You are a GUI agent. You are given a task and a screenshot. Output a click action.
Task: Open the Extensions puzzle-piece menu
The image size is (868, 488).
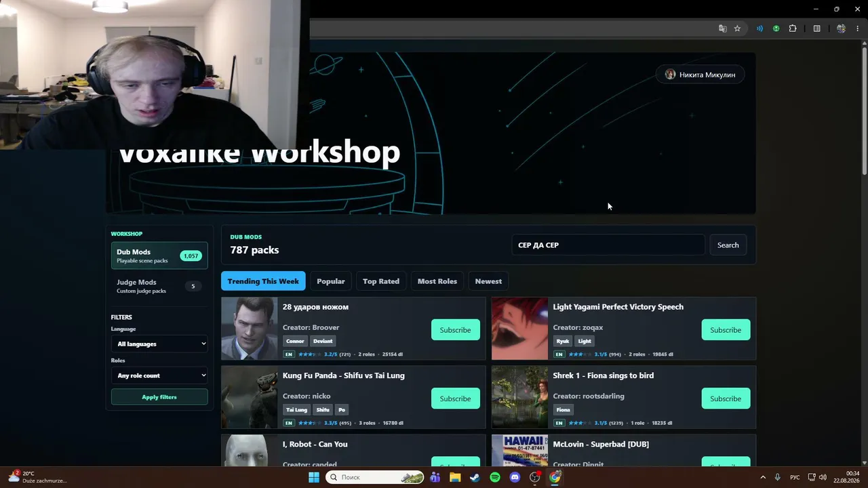click(x=793, y=28)
